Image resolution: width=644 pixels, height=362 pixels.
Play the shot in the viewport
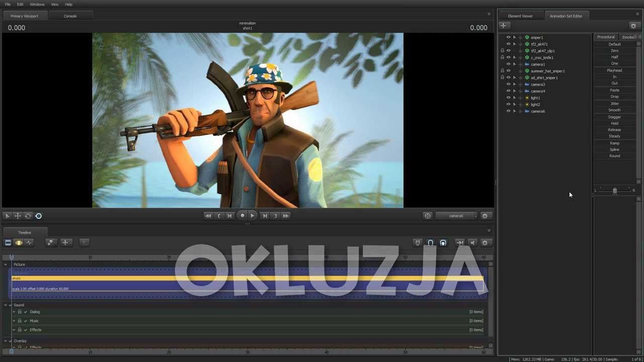pyautogui.click(x=253, y=216)
